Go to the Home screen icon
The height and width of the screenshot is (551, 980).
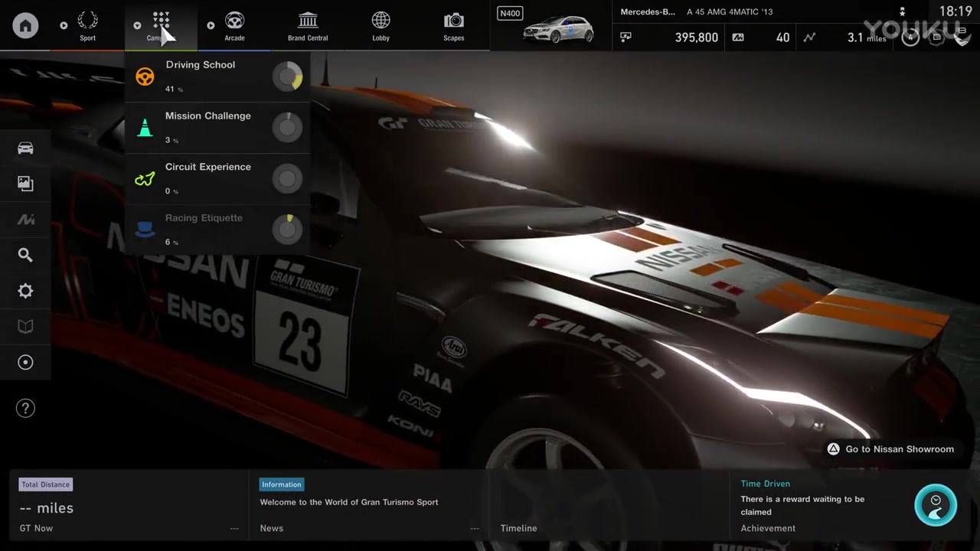point(25,25)
